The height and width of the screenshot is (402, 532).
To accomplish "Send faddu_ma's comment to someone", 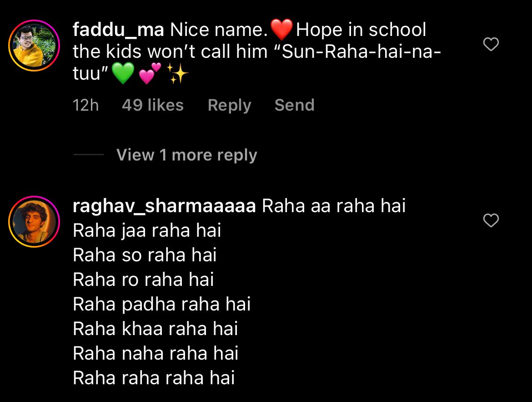I will point(295,105).
